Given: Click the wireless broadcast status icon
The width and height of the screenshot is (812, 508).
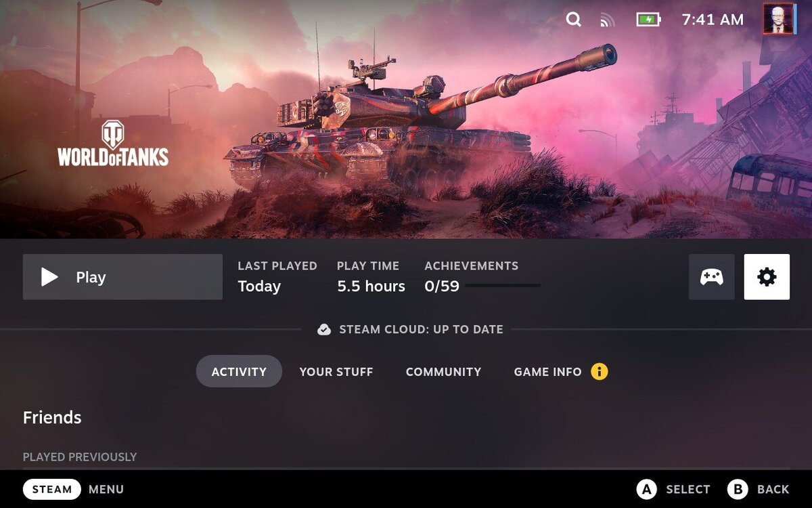Looking at the screenshot, I should pos(608,20).
